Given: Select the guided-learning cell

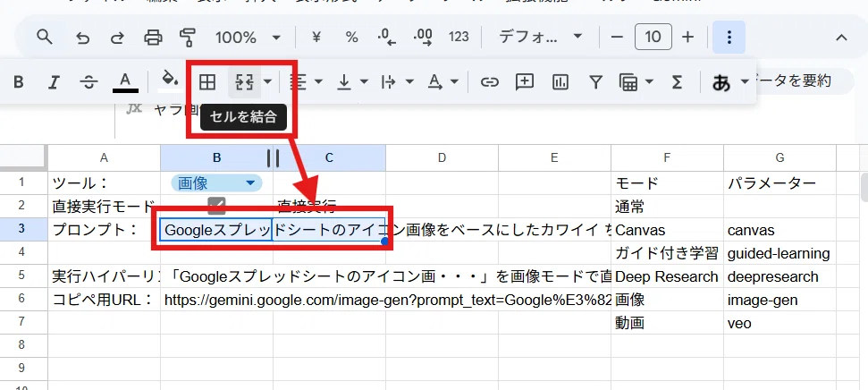Looking at the screenshot, I should pos(780,253).
